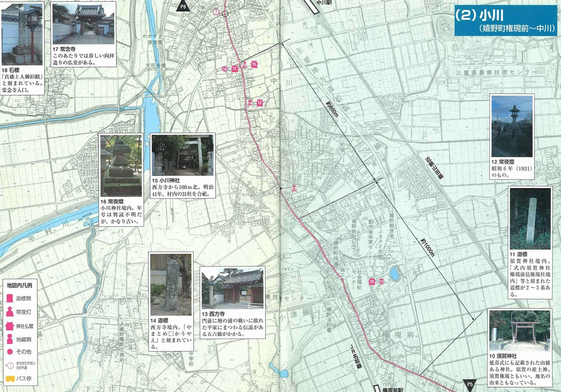Open the 常念寺 temple photo numbered 17
The width and height of the screenshot is (561, 392).
pyautogui.click(x=83, y=24)
